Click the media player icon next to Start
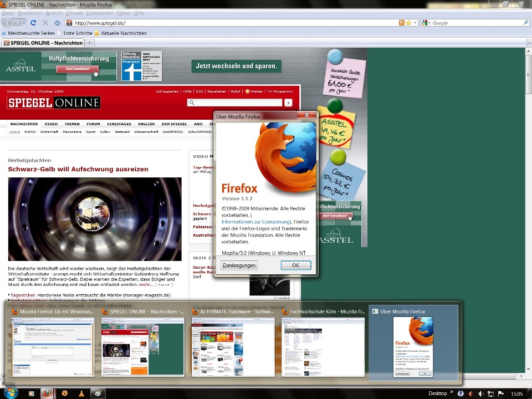The height and width of the screenshot is (399, 532). [31, 393]
